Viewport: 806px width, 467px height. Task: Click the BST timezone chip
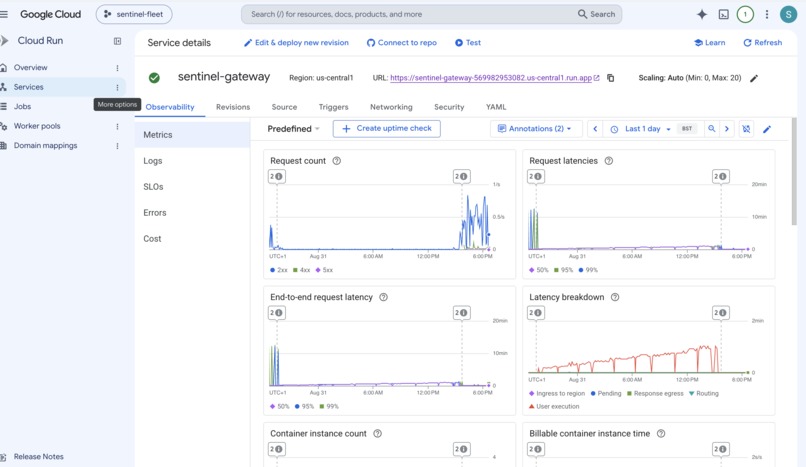(687, 129)
